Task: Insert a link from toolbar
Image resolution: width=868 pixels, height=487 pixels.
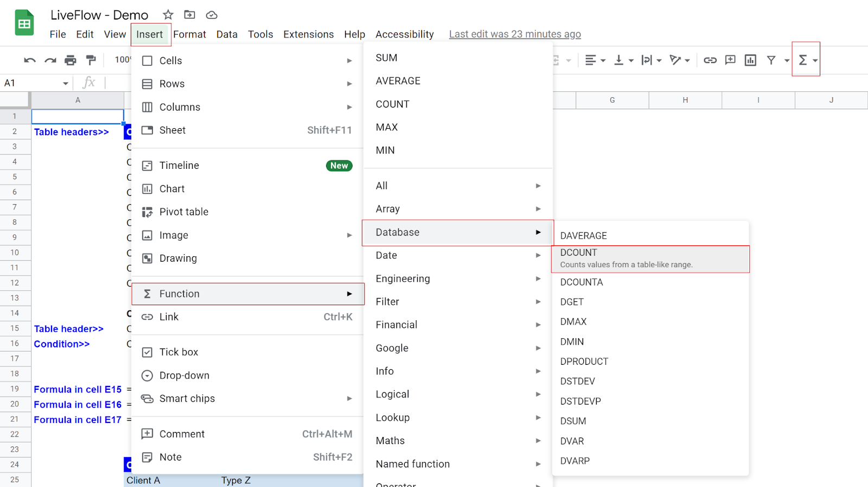Action: pos(710,60)
